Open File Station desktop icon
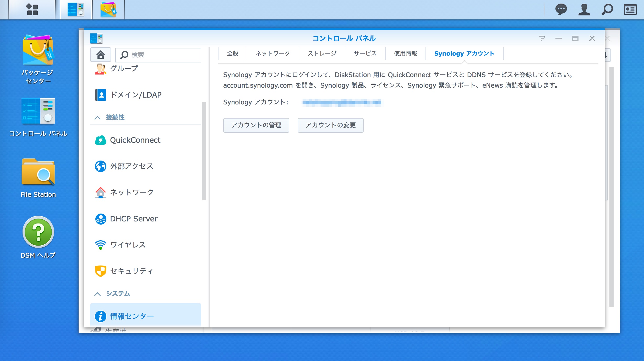Image resolution: width=644 pixels, height=361 pixels. click(38, 178)
